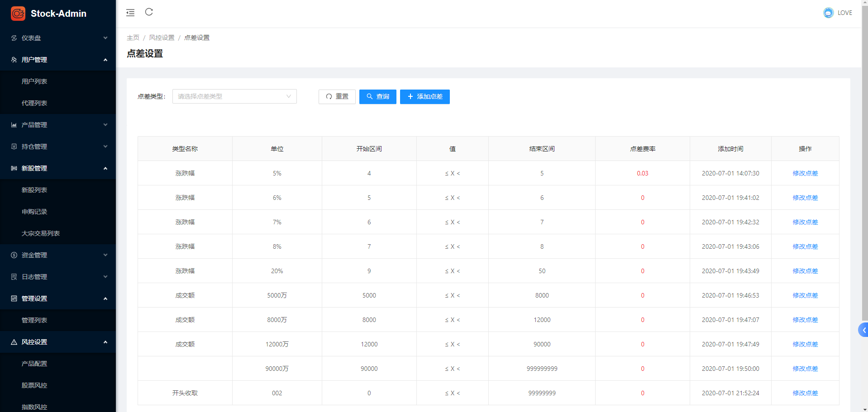The height and width of the screenshot is (412, 868).
Task: Select 股票风控 in the sidebar
Action: (x=34, y=385)
